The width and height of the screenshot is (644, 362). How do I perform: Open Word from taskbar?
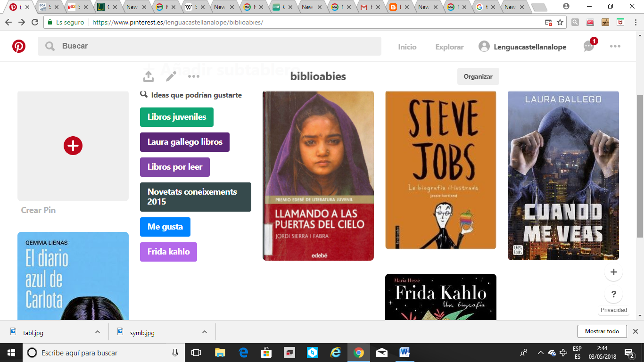click(x=405, y=353)
